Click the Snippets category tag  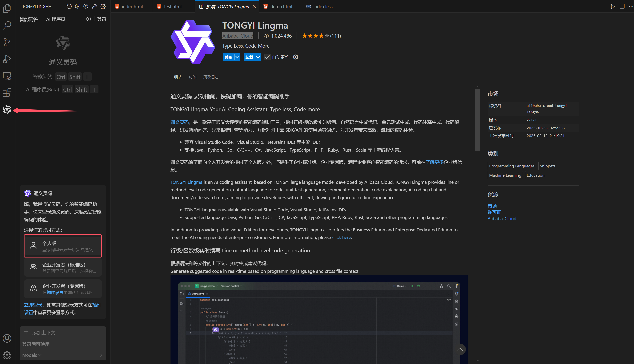pos(548,166)
